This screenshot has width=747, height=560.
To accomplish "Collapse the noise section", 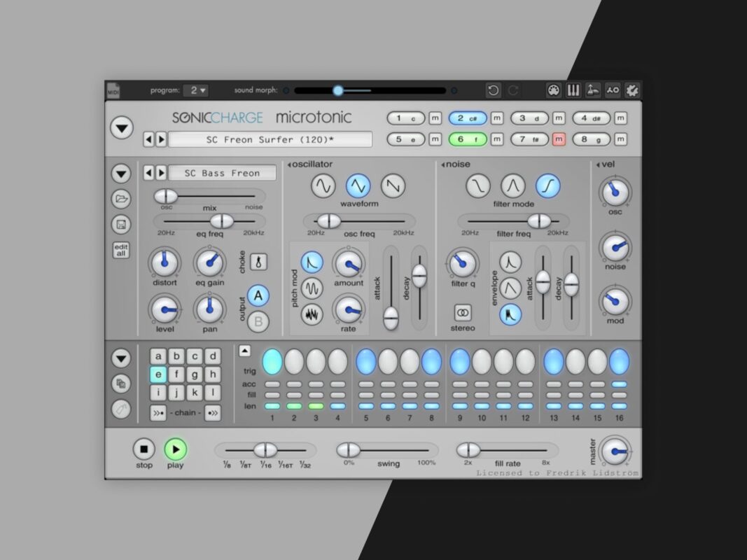I will (x=443, y=164).
